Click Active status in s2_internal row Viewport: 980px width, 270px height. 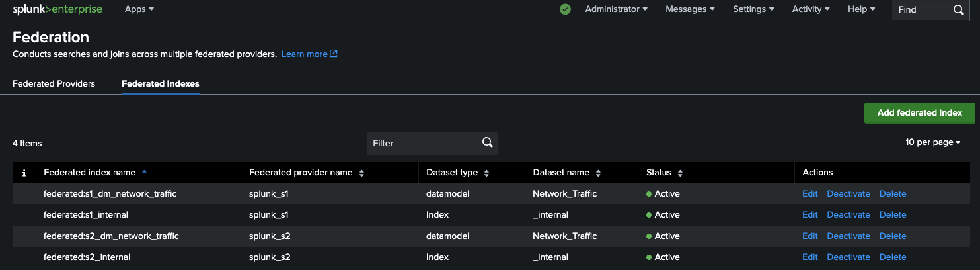pyautogui.click(x=663, y=257)
